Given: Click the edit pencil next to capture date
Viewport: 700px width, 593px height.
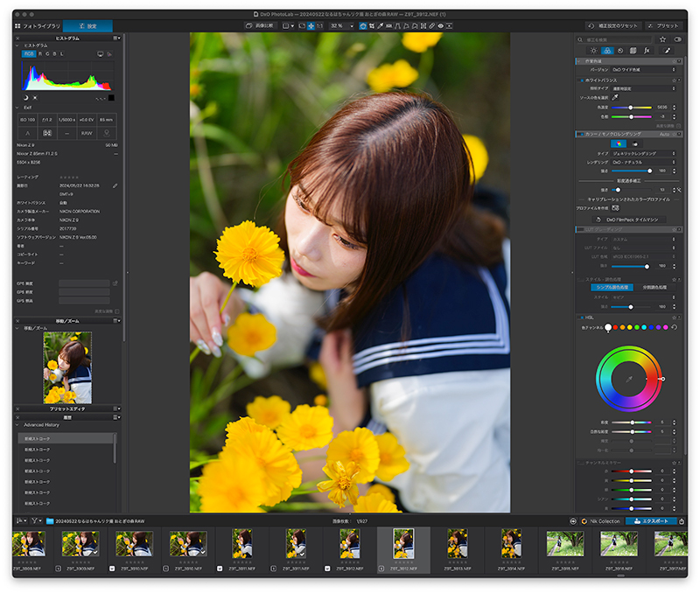Looking at the screenshot, I should coord(115,185).
